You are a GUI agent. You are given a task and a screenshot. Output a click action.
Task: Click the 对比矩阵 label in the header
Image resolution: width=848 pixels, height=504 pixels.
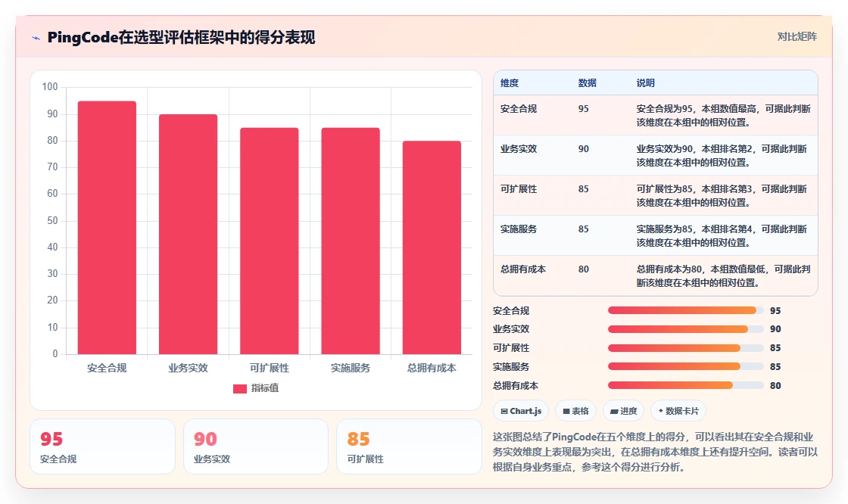click(797, 37)
